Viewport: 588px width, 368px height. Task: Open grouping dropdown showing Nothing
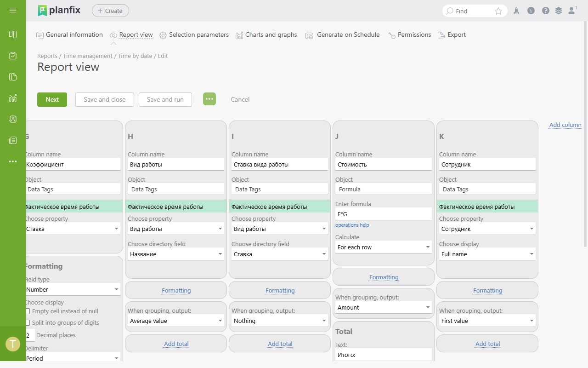point(280,321)
